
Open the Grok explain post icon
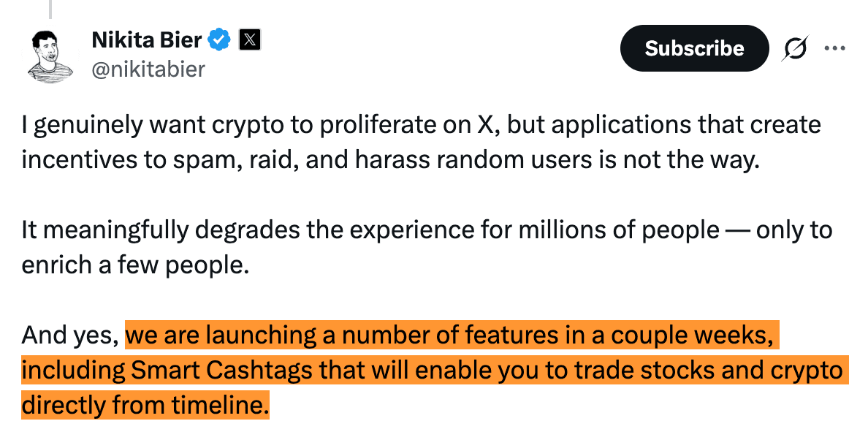(x=796, y=48)
